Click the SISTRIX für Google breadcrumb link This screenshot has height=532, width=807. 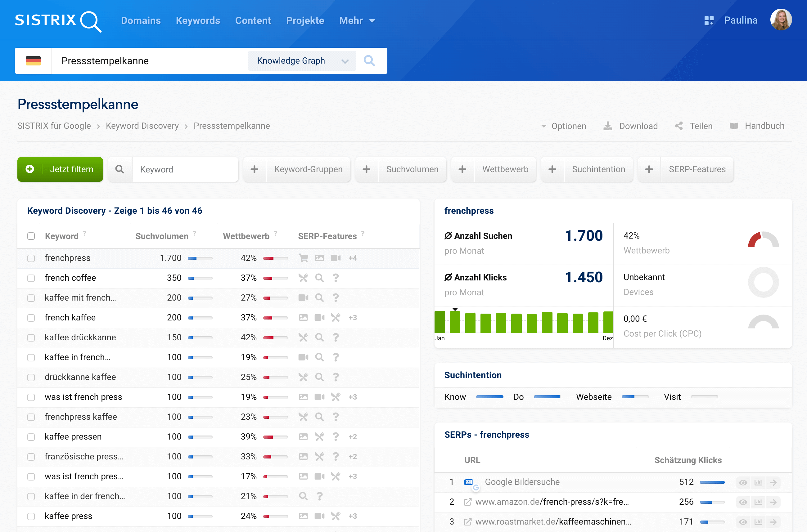point(54,126)
